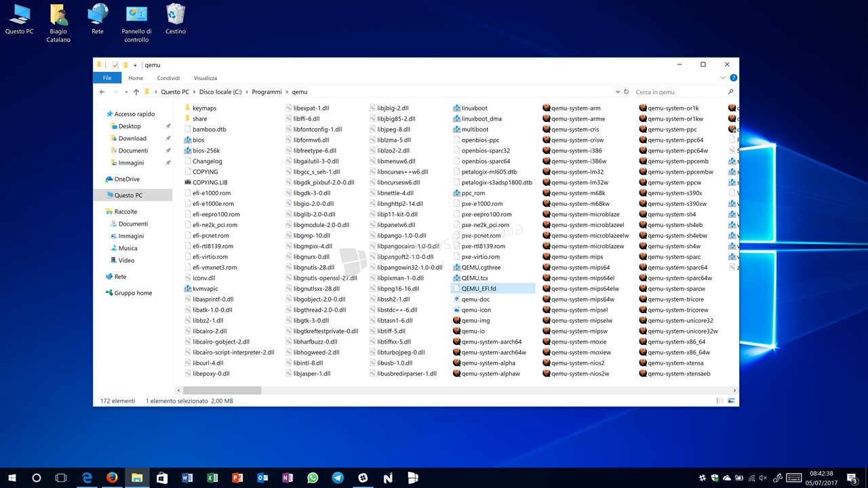Viewport: 868px width, 488px height.
Task: Select QEMU,tcx file icon
Action: (x=456, y=278)
